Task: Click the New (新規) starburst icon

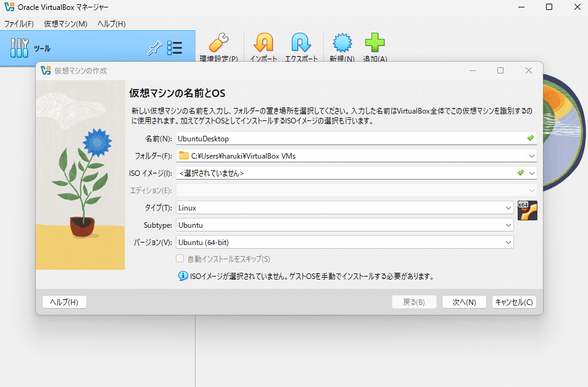Action: click(342, 43)
